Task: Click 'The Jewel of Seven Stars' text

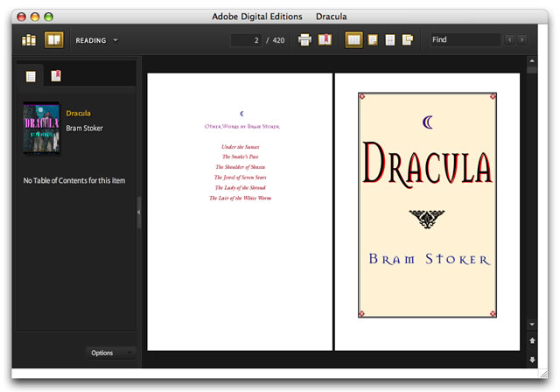Action: coord(241,178)
